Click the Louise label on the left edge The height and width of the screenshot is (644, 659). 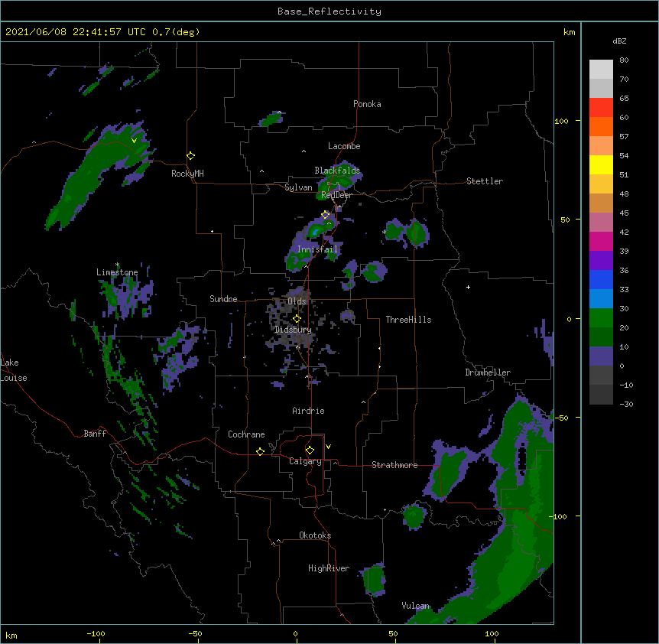pos(14,378)
